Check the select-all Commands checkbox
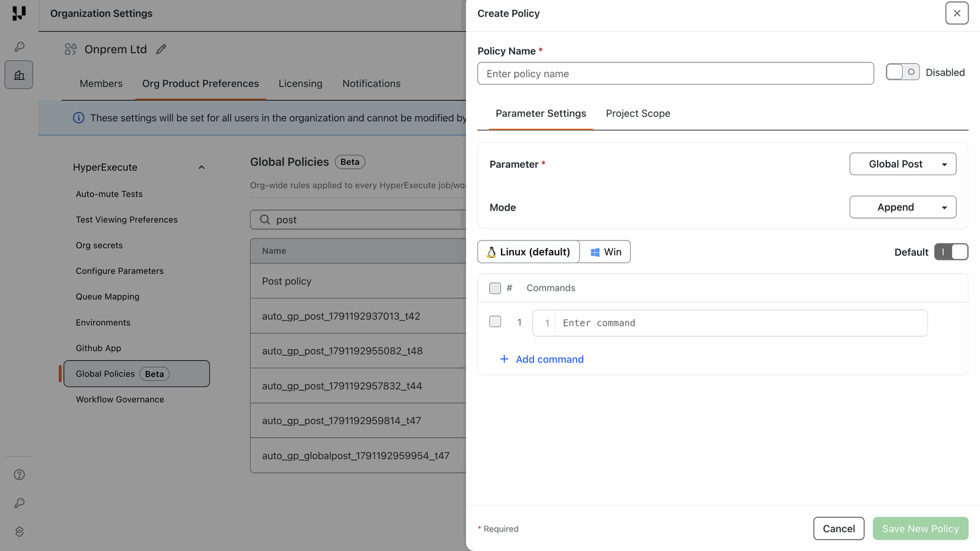Screen dimensions: 980x551 click(x=495, y=288)
